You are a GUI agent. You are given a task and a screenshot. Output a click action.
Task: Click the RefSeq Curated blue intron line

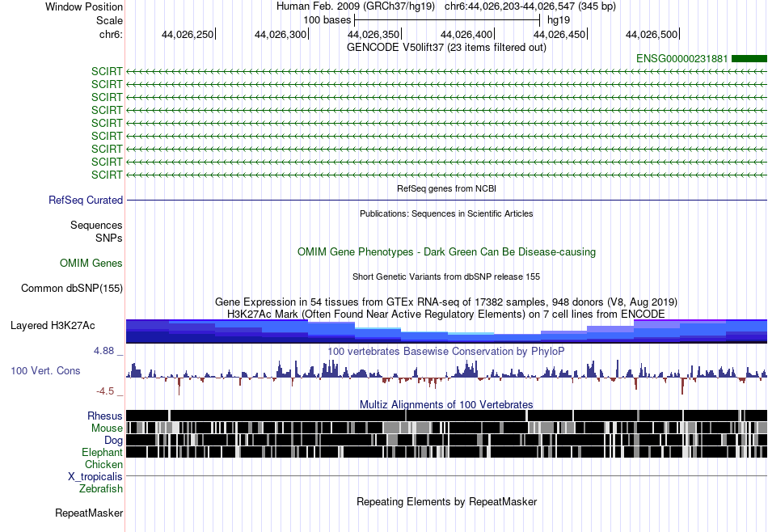(x=447, y=200)
